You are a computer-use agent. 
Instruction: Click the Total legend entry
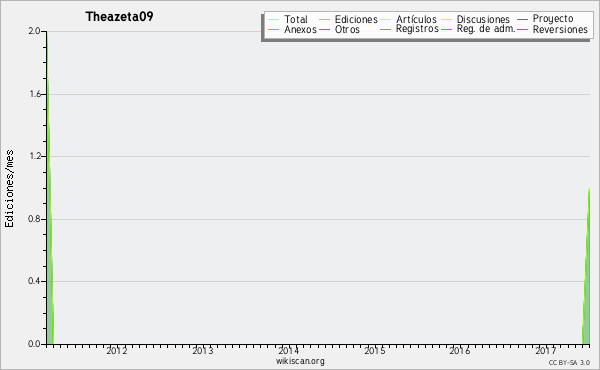pyautogui.click(x=288, y=19)
